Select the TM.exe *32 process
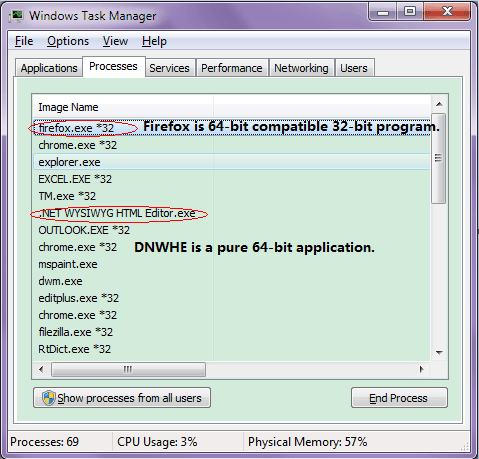This screenshot has height=459, width=479. pos(232,196)
